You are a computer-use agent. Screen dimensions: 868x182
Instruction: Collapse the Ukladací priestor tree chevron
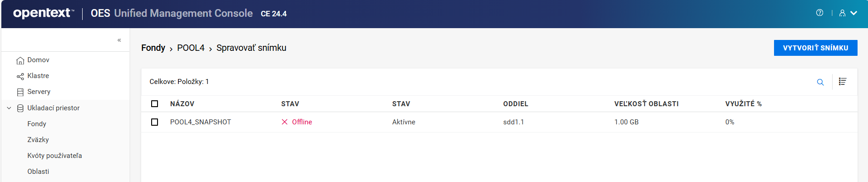[9, 108]
